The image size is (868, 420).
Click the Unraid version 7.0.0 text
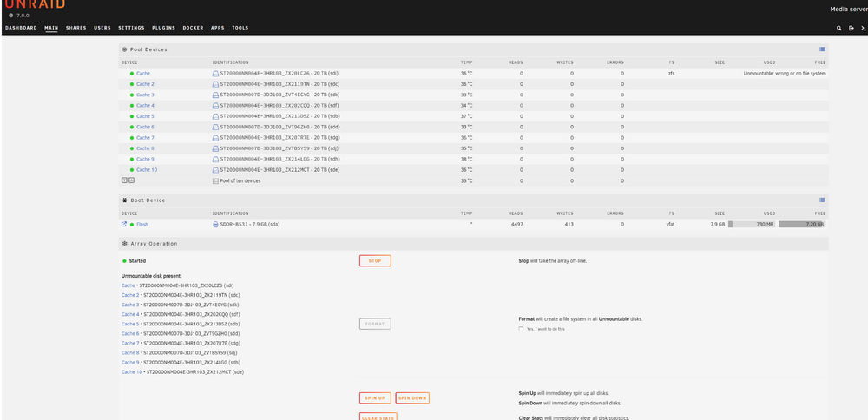pos(23,16)
